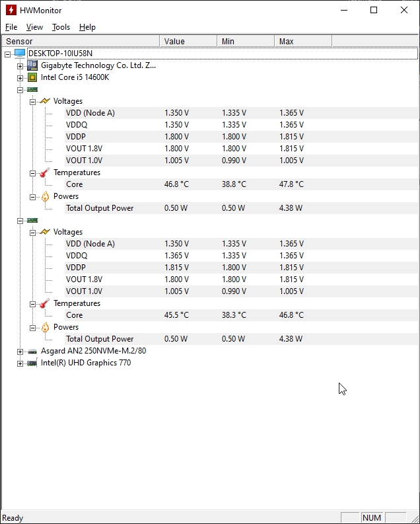Viewport: 420px width, 524px height.
Task: Select the first VDDQ voltage row
Action: [77, 125]
